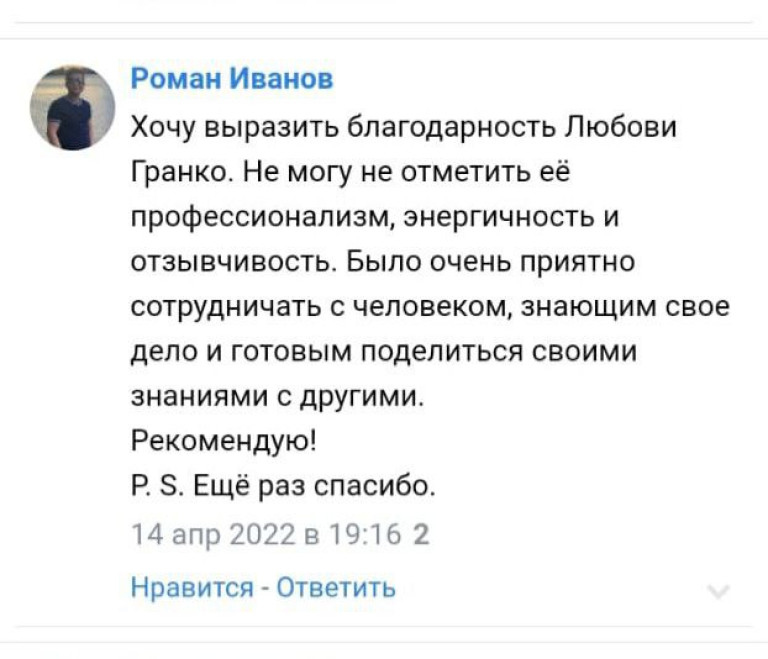Click the line P. S. Ещё раз спасибо.

coord(283,486)
